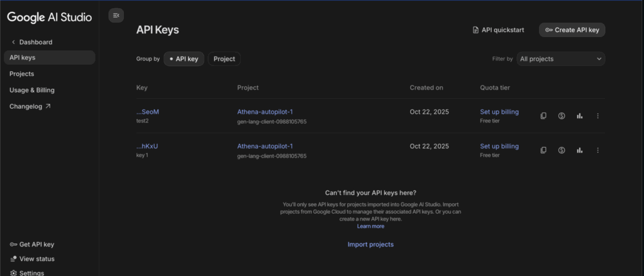Viewport: 644px width, 276px height.
Task: Open the Projects sidebar item
Action: (22, 74)
